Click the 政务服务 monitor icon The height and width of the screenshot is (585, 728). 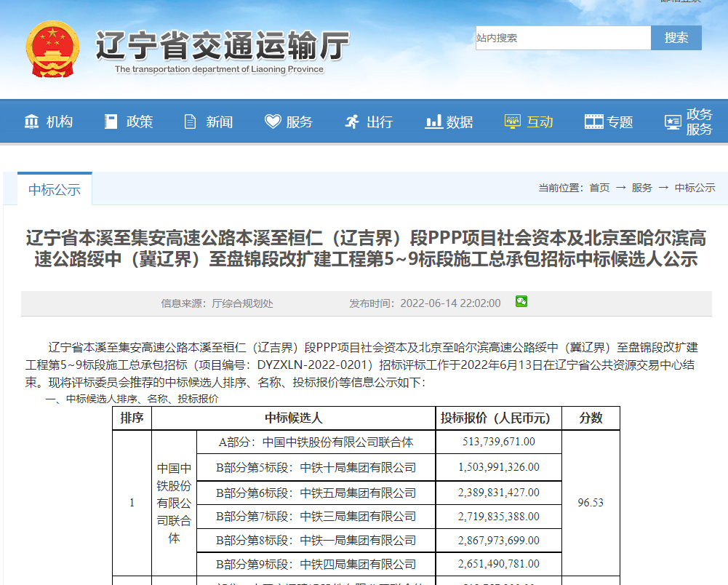673,122
